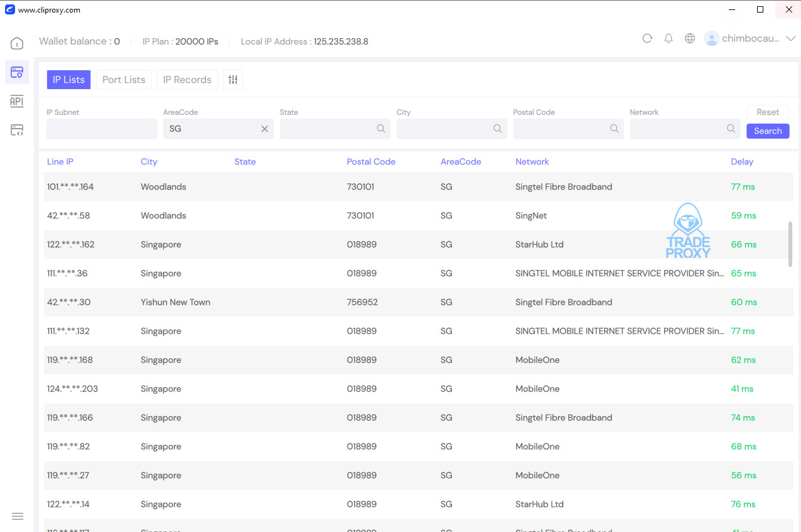Click Yishun New Town city cell
801x532 pixels.
tap(175, 302)
